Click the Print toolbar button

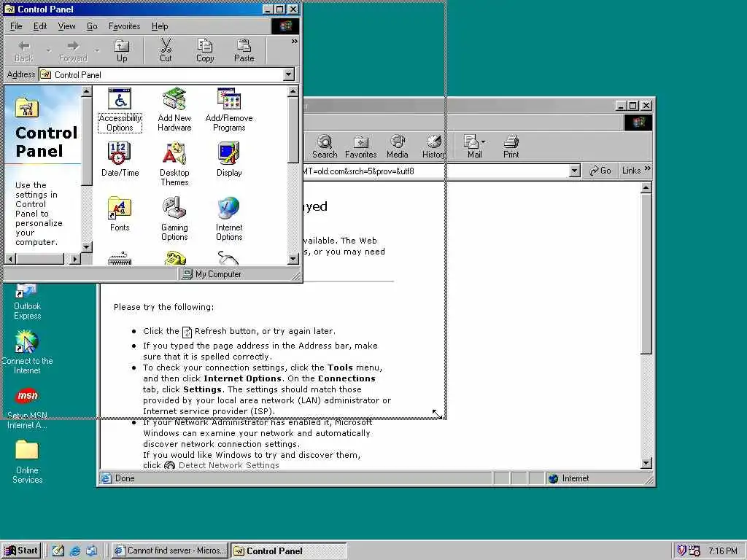(x=511, y=147)
